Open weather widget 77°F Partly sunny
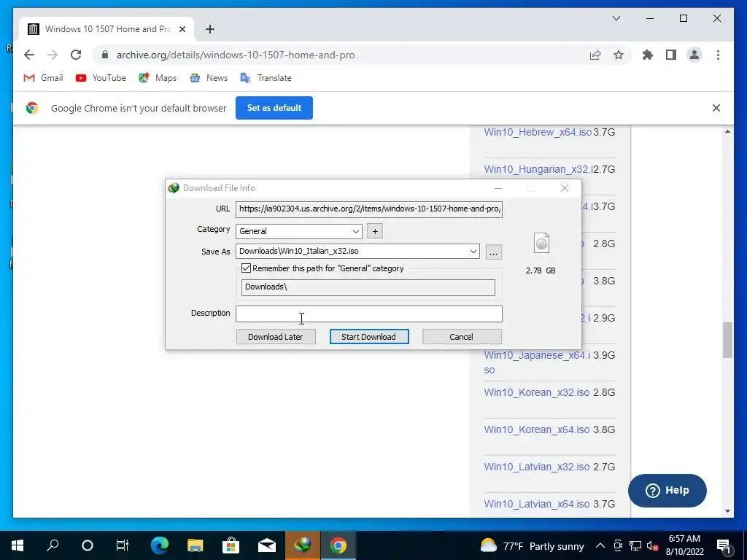The image size is (747, 560). pos(532,545)
